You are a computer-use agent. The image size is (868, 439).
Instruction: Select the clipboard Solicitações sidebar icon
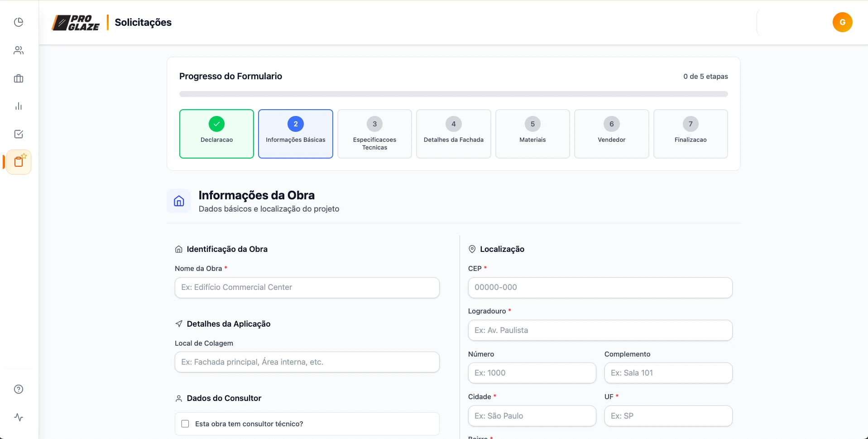point(19,162)
